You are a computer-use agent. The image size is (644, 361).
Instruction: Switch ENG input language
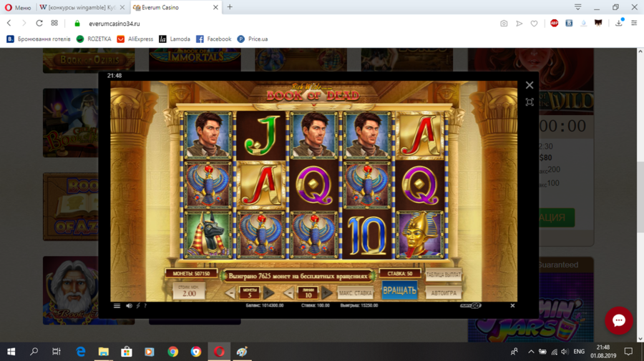pyautogui.click(x=579, y=352)
